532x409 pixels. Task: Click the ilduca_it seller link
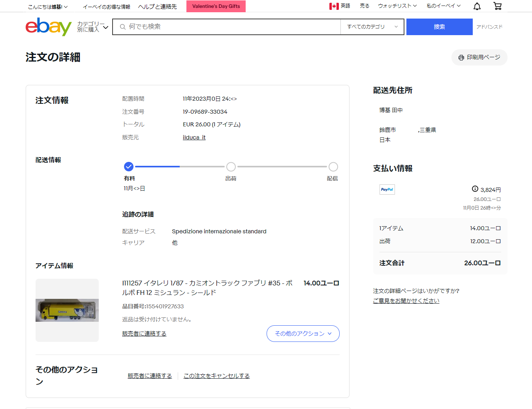click(x=194, y=137)
